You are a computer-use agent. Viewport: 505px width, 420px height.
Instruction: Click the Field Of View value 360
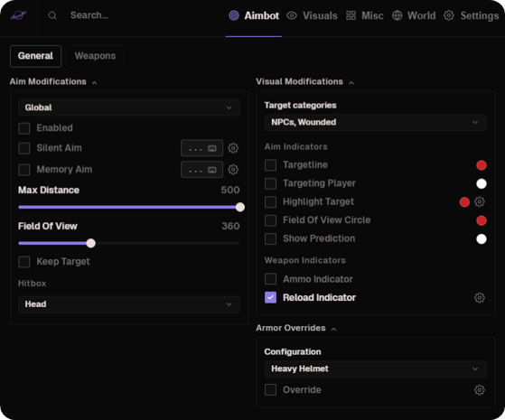click(x=230, y=226)
